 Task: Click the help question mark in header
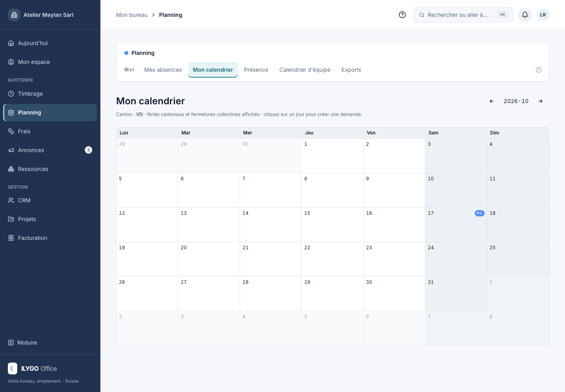[402, 15]
